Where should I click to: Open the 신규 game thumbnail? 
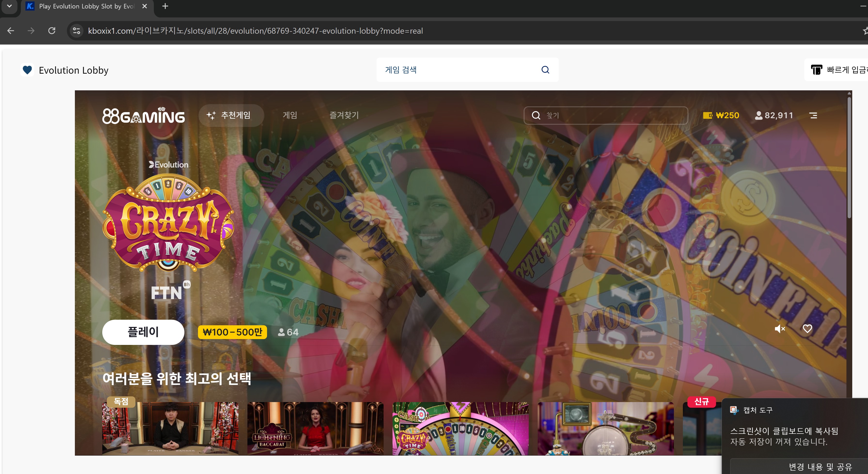702,428
